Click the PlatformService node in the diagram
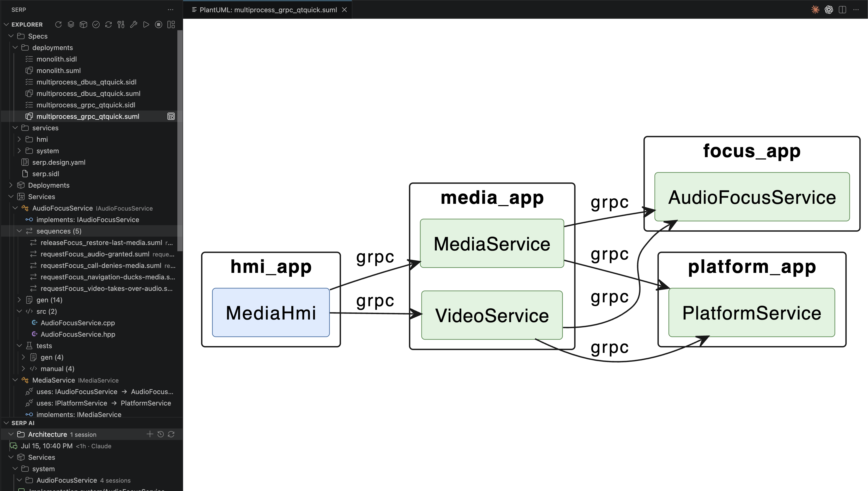 click(x=752, y=312)
